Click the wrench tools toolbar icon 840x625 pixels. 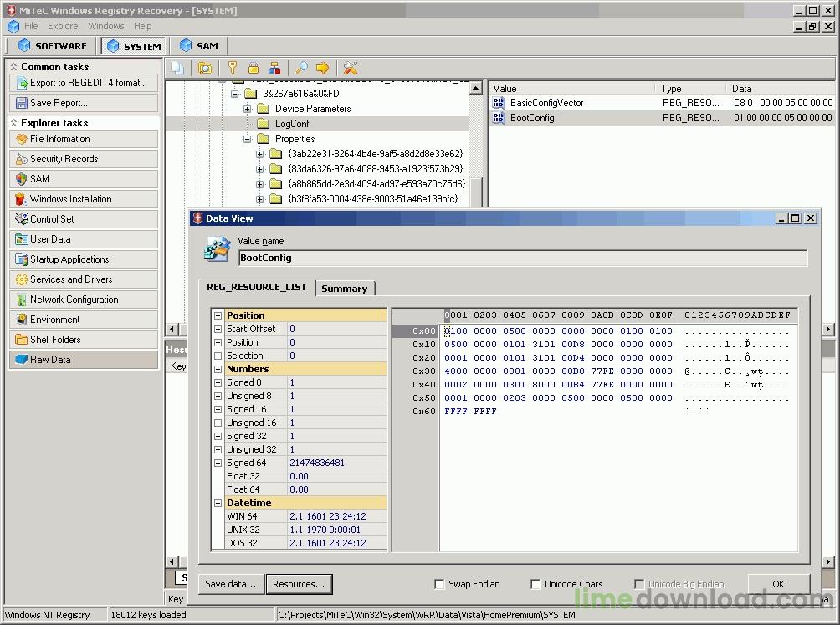[x=351, y=68]
